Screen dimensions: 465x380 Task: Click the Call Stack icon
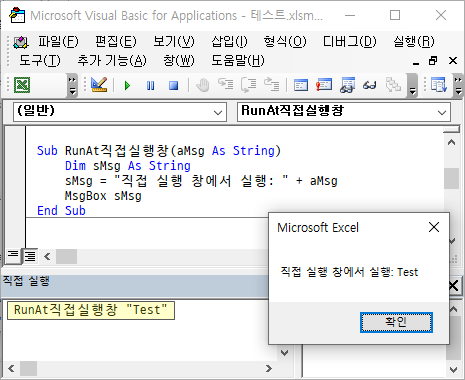[393, 85]
